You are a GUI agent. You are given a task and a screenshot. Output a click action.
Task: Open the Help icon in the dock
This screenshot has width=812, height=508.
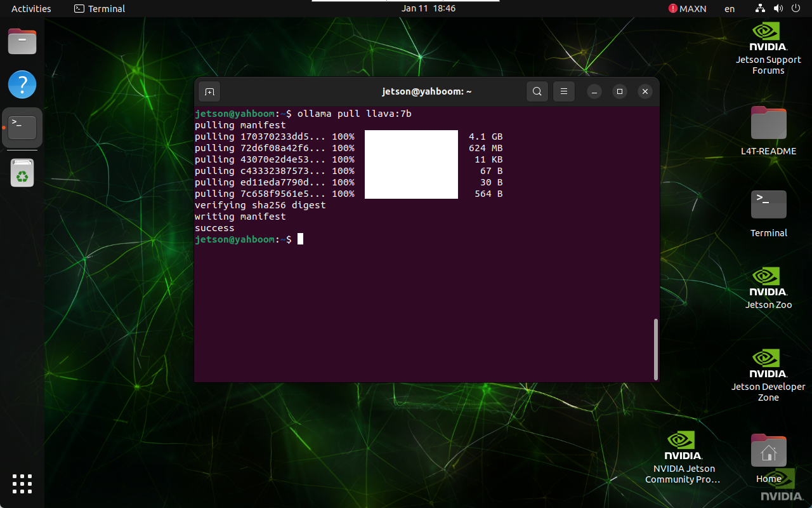(x=22, y=84)
